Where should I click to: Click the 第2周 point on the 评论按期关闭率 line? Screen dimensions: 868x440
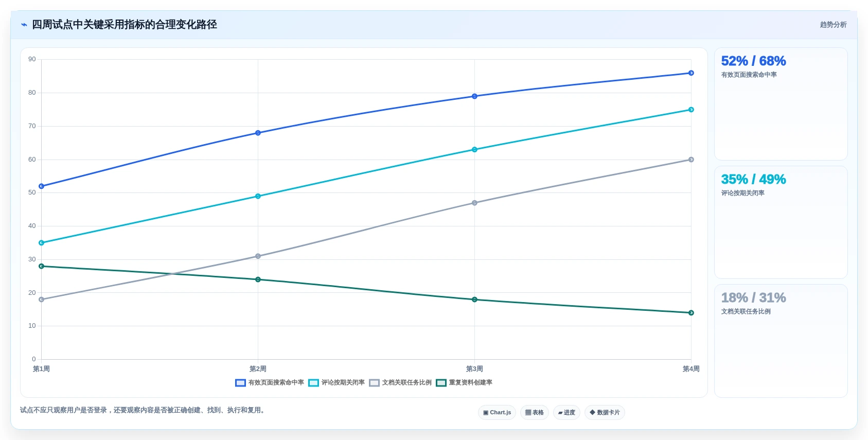(258, 196)
